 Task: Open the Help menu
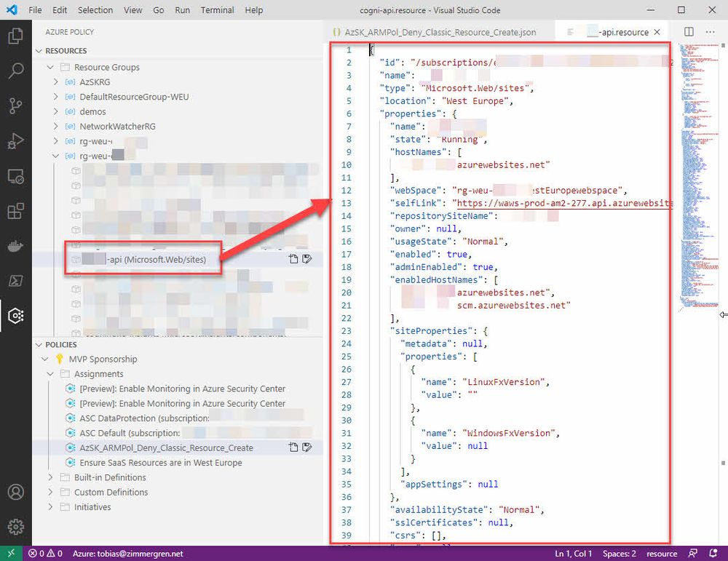click(x=253, y=10)
